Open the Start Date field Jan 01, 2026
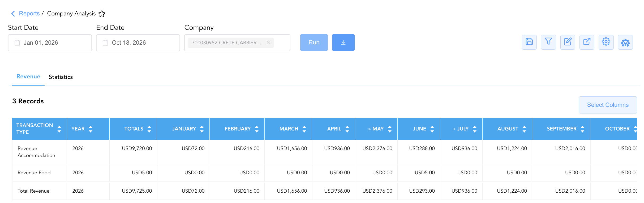This screenshot has width=644, height=203. point(50,43)
